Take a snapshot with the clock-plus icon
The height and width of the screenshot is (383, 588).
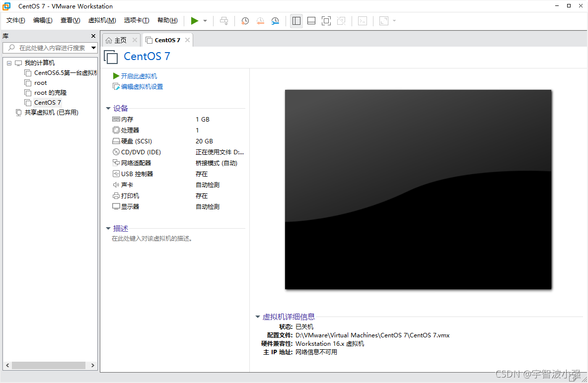[x=245, y=21]
